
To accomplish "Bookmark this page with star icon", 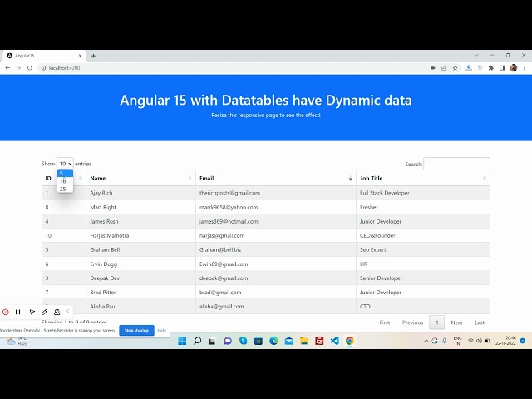I will tap(455, 68).
